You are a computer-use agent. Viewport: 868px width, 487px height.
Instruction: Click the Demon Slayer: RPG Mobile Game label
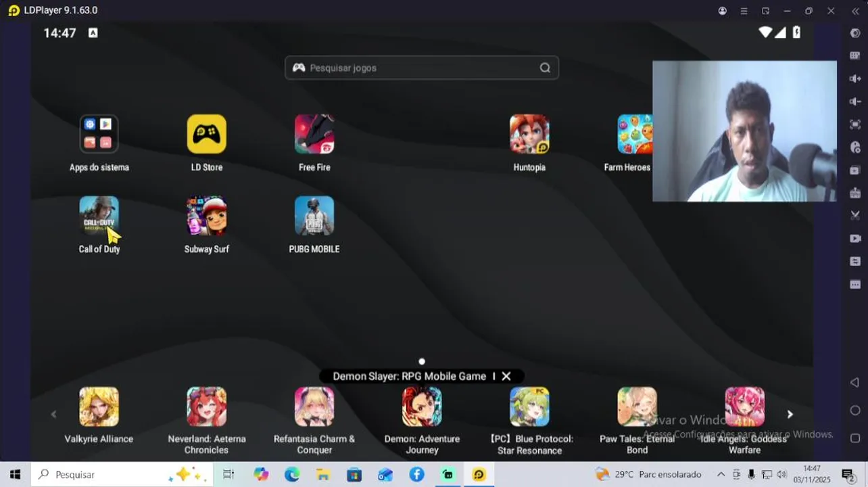click(x=409, y=376)
